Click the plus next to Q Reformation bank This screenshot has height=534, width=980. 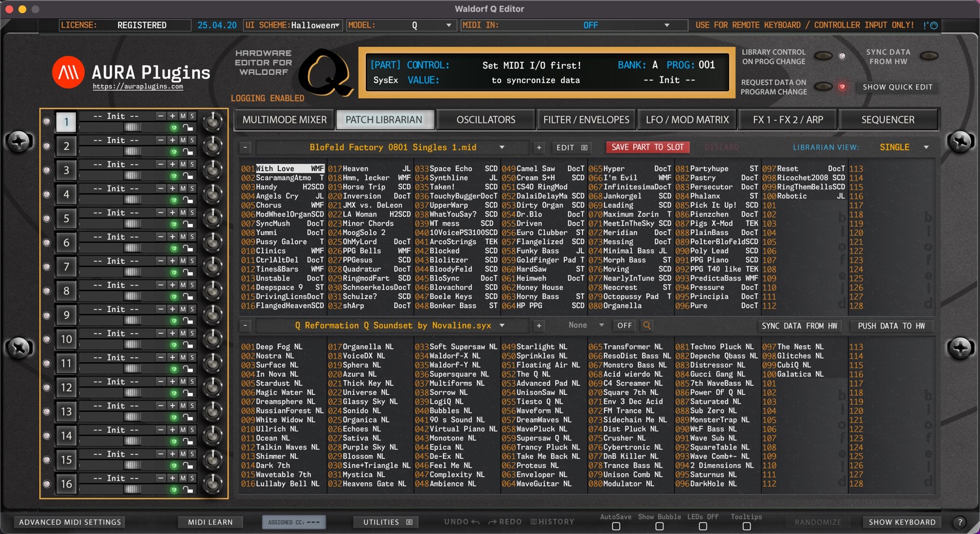[539, 326]
